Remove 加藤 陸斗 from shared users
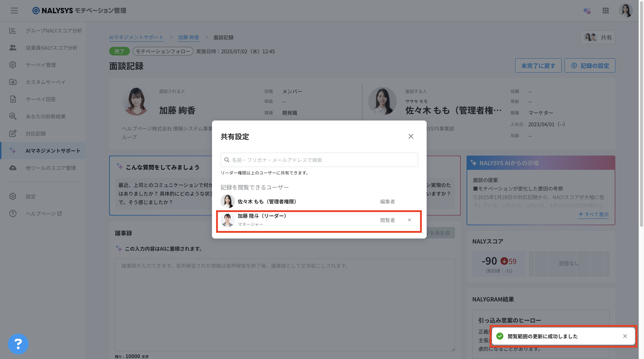644x359 pixels. (409, 220)
